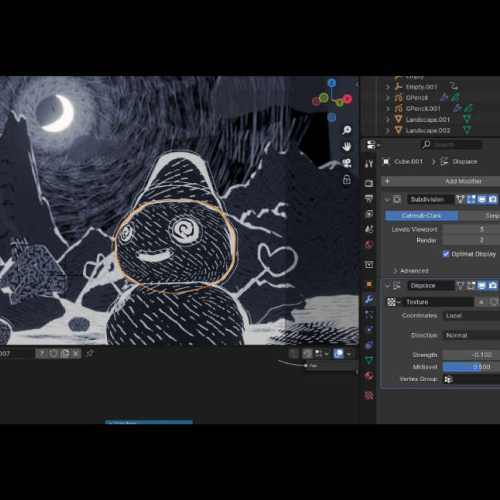Click the Strength value field

pos(471,355)
